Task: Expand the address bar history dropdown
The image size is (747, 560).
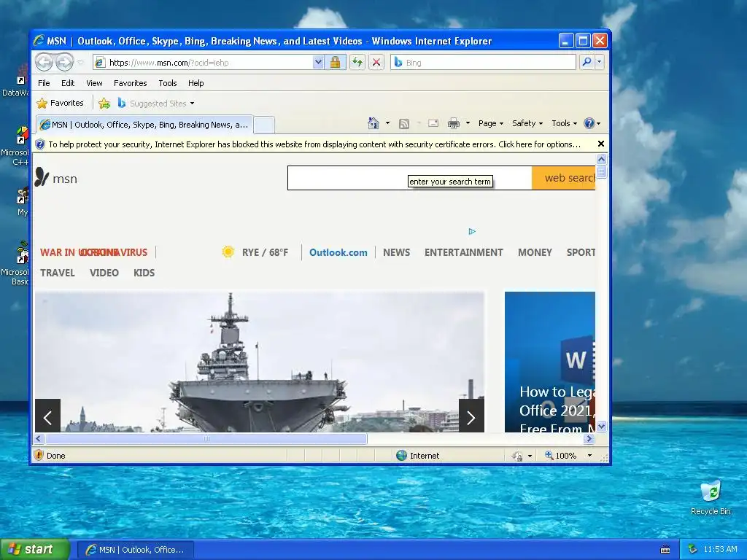Action: coord(318,63)
